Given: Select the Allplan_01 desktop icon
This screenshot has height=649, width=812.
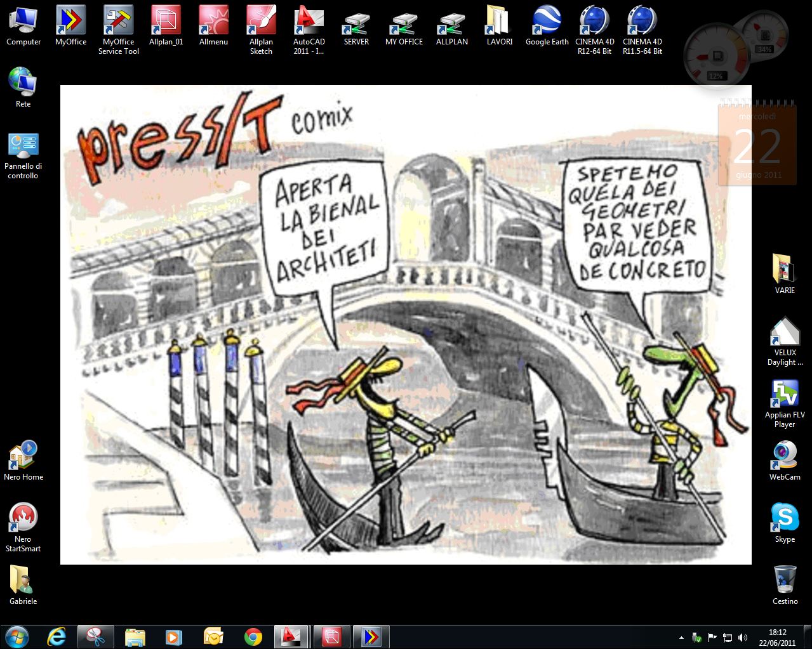Looking at the screenshot, I should pyautogui.click(x=166, y=26).
